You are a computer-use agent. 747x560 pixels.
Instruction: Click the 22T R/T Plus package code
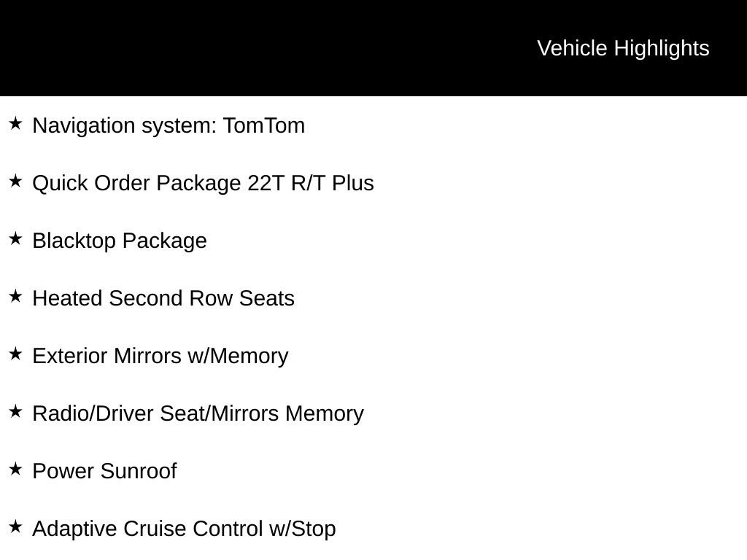click(311, 183)
